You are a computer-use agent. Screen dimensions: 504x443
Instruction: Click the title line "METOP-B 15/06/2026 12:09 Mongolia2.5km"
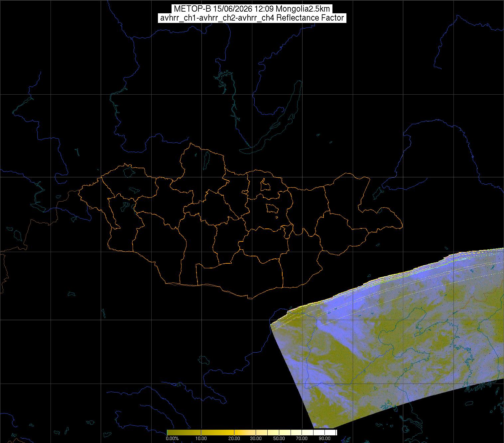[252, 9]
